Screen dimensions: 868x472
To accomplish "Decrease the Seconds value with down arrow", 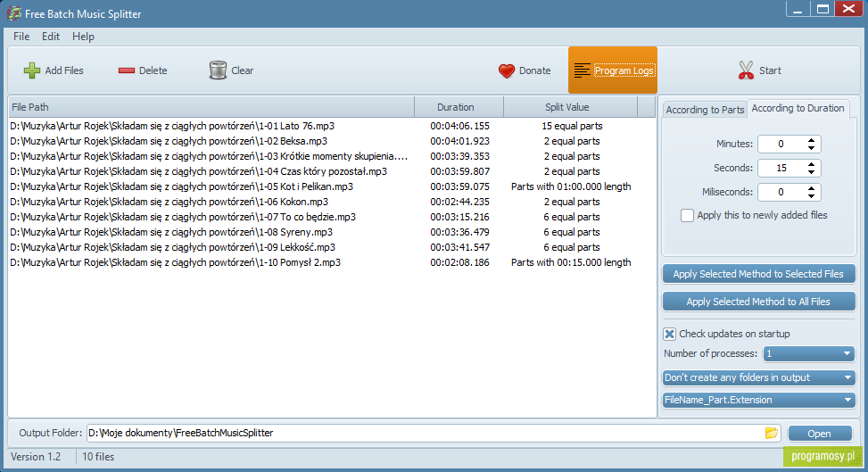I will tap(811, 171).
